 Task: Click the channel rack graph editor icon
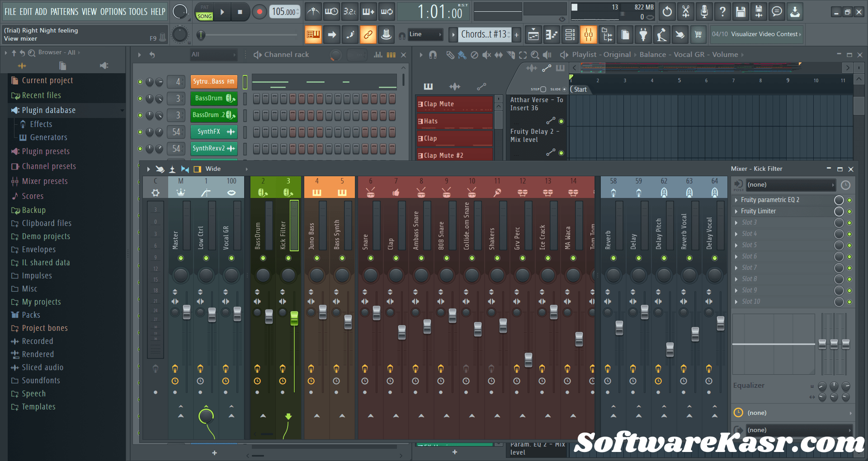pos(378,55)
